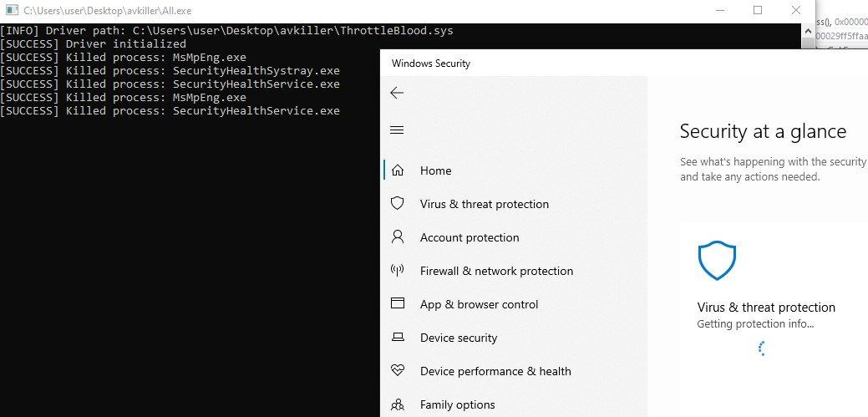The image size is (868, 417).
Task: Click the Device performance & health heart icon
Action: pyautogui.click(x=398, y=371)
